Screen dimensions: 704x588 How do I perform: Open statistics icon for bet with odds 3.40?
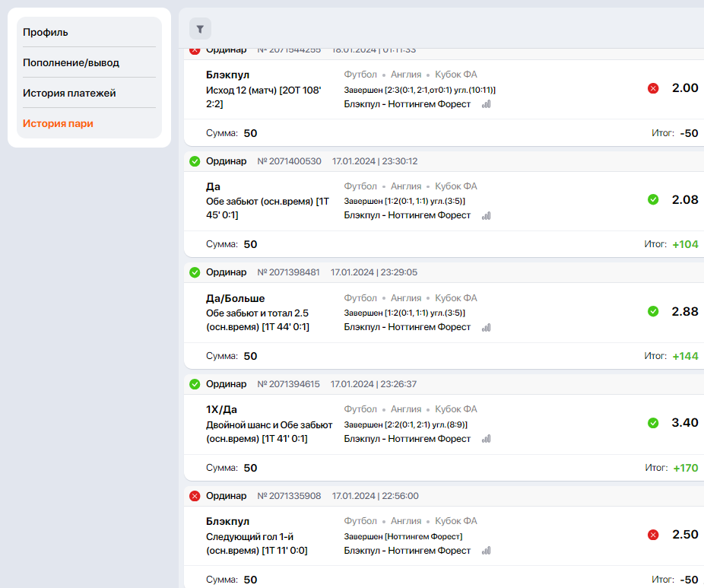(x=487, y=439)
